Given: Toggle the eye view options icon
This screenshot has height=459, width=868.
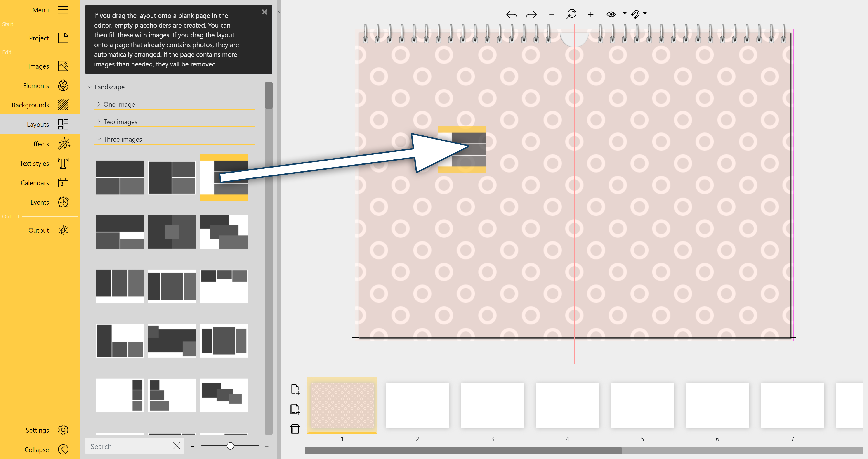Looking at the screenshot, I should [611, 14].
